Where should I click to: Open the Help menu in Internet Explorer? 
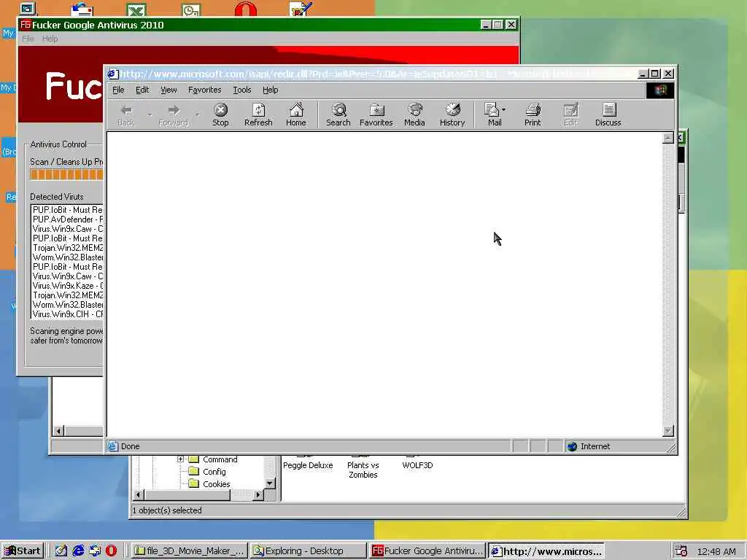point(270,90)
